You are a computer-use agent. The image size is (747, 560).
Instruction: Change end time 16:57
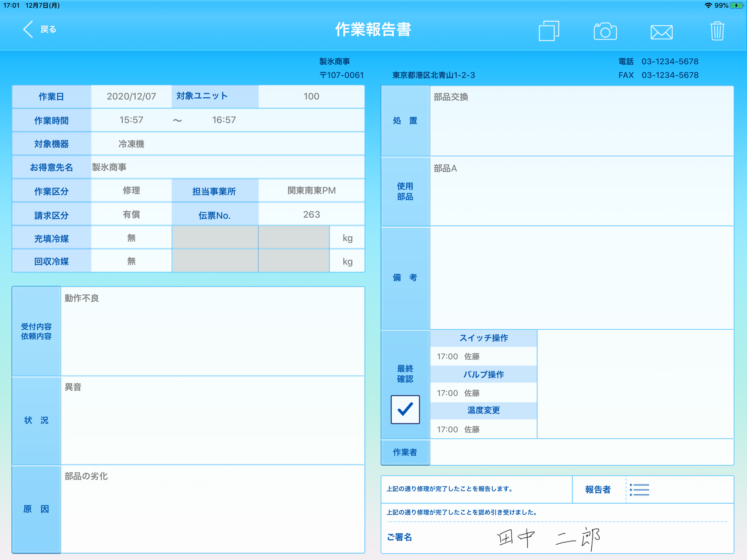click(x=224, y=120)
